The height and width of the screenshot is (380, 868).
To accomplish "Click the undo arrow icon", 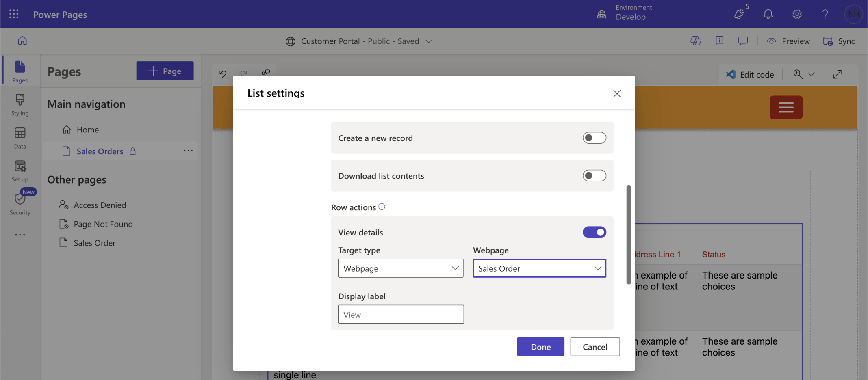I will [x=223, y=74].
